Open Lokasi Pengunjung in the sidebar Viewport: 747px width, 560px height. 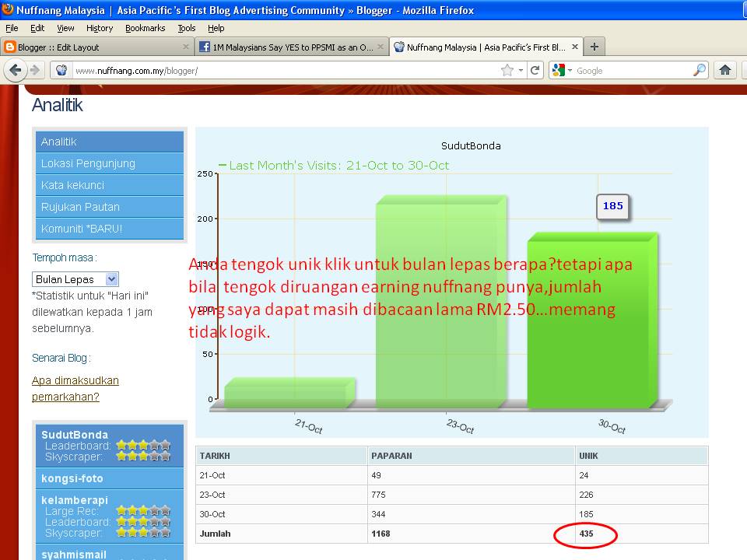(110, 163)
